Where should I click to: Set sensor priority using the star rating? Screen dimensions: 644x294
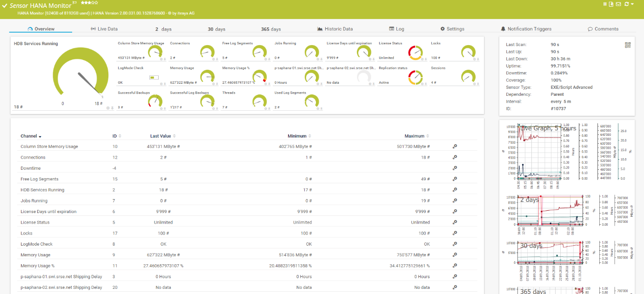tap(89, 3)
